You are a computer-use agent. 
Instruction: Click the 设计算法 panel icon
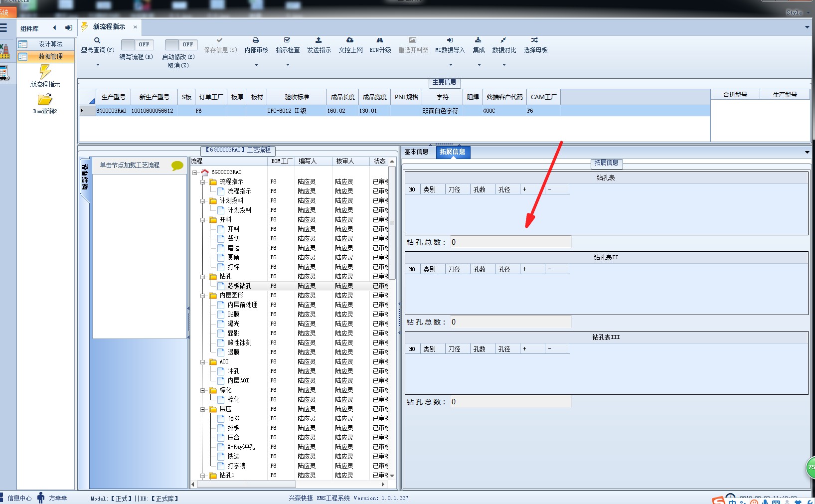click(22, 44)
